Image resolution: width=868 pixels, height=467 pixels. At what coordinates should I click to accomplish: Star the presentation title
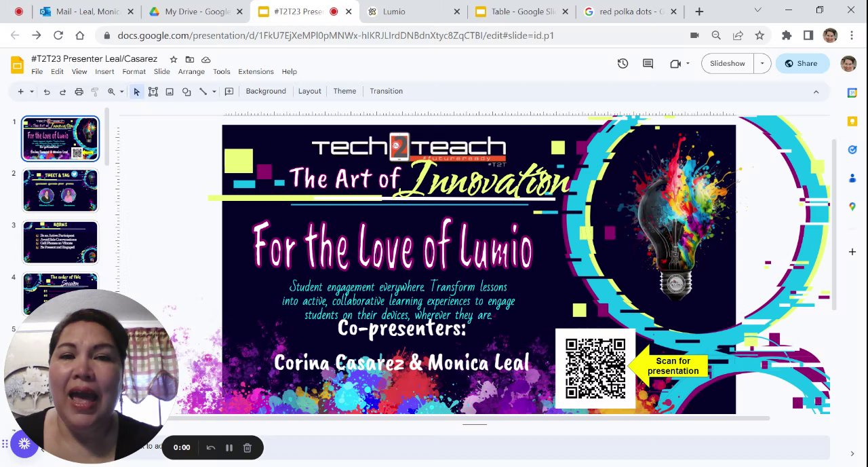174,60
